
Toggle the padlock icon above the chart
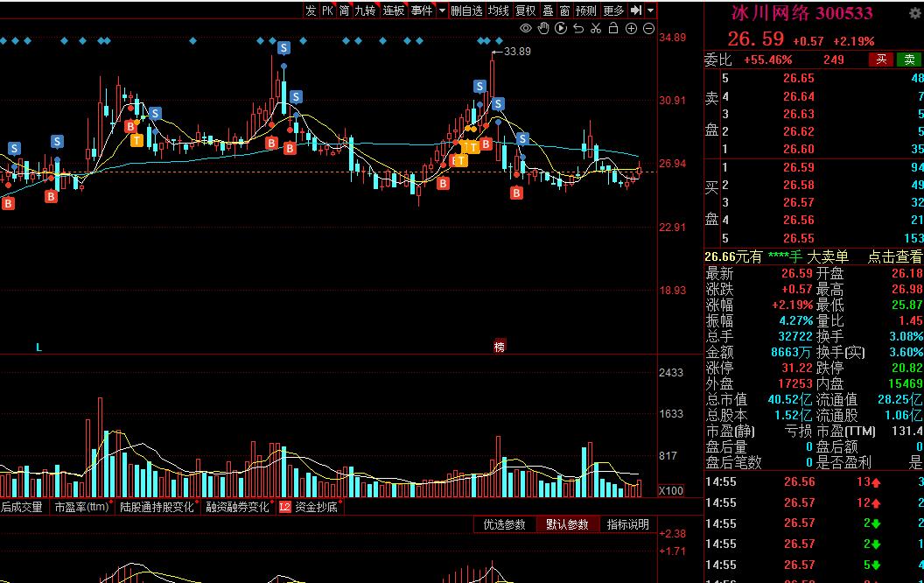(x=613, y=28)
